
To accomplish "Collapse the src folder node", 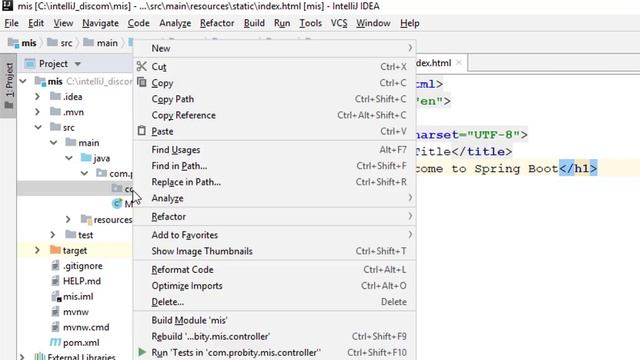I will [38, 127].
